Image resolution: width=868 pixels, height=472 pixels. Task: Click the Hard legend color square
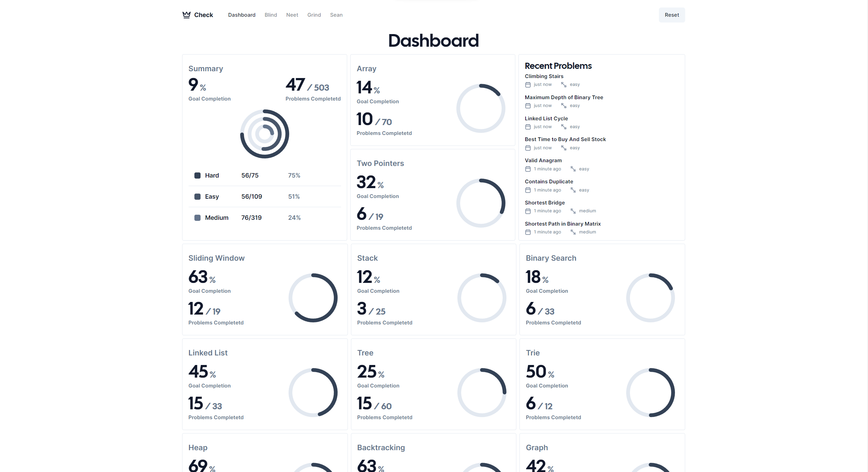pos(197,176)
